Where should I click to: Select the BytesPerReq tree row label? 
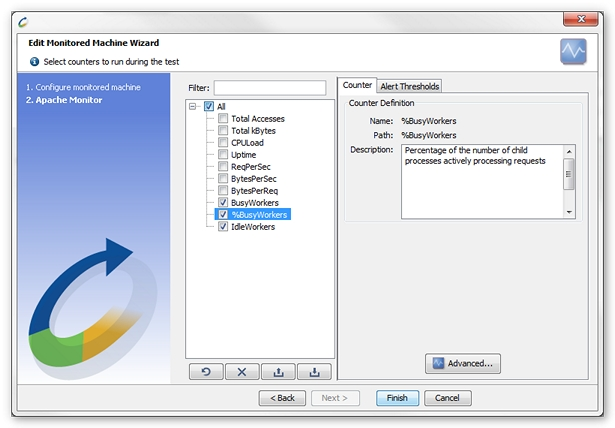(x=254, y=191)
